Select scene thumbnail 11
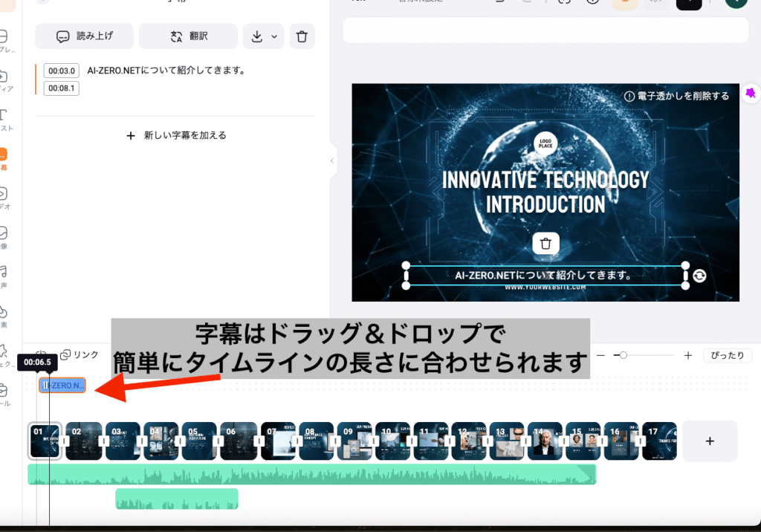The image size is (761, 532). click(x=430, y=441)
